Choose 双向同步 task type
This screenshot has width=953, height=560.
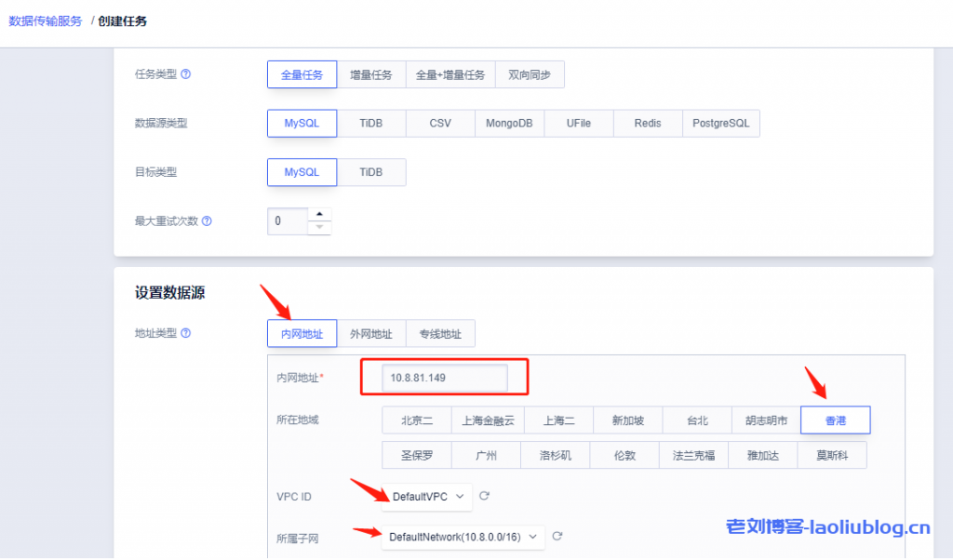coord(530,74)
